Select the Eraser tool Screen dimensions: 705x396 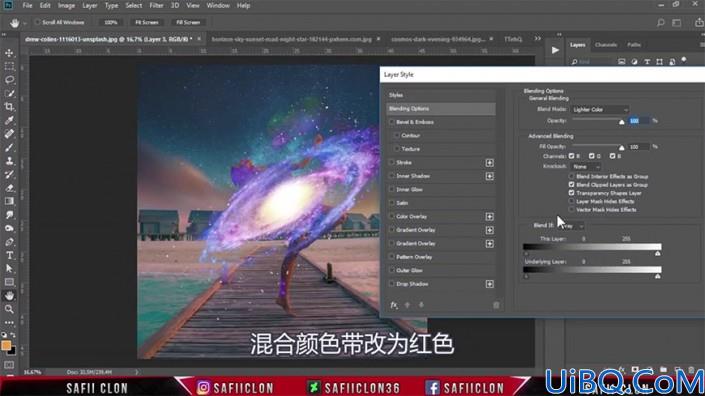9,188
